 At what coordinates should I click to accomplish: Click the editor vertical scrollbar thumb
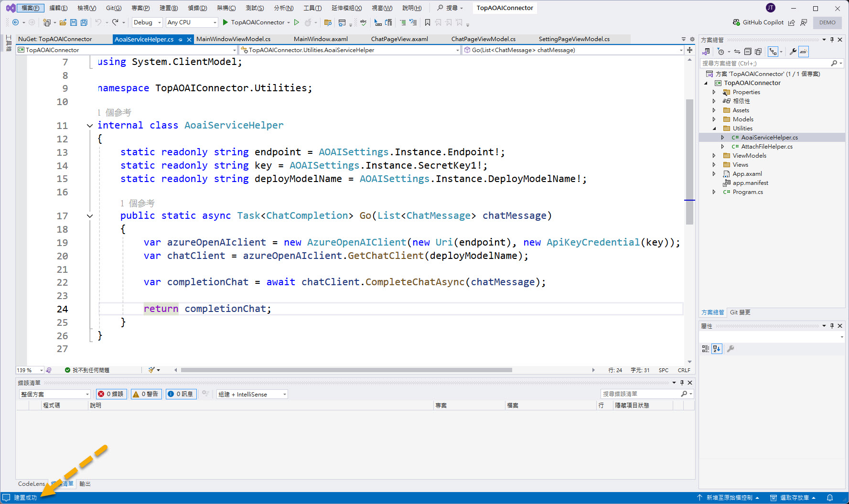click(x=689, y=161)
